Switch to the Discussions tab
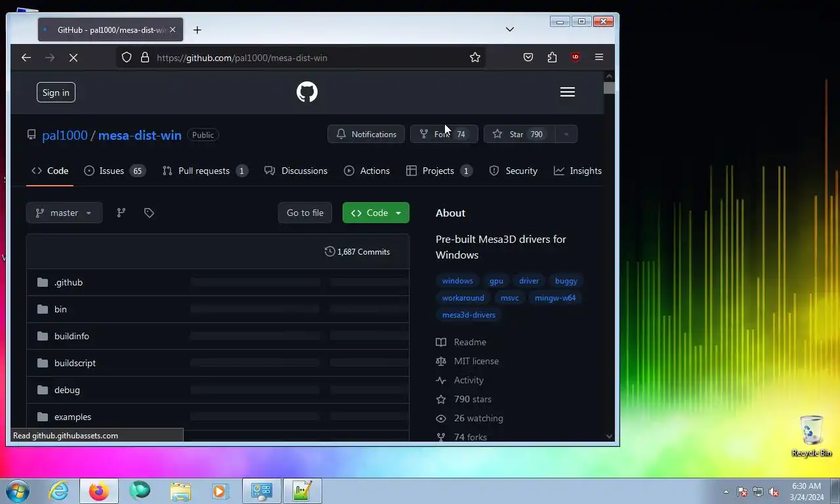 pos(296,171)
